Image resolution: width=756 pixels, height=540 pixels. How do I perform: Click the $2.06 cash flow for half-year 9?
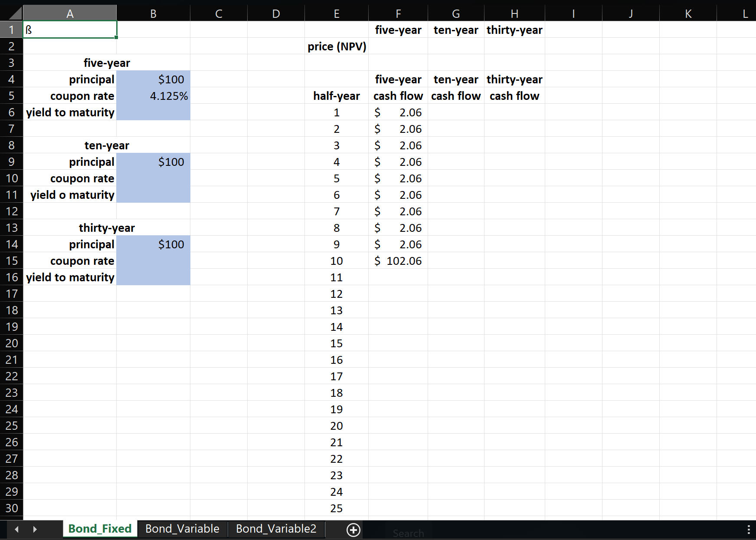coord(398,244)
